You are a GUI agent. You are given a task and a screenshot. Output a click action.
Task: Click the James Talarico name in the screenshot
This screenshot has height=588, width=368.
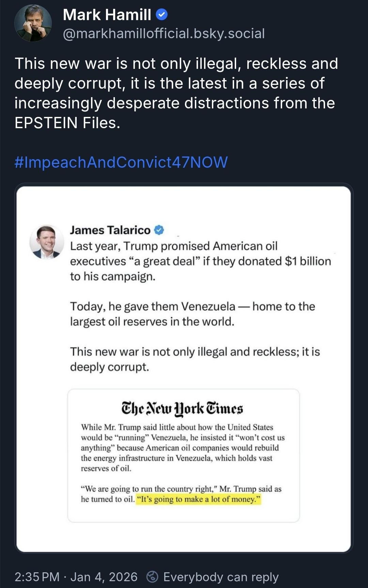110,230
